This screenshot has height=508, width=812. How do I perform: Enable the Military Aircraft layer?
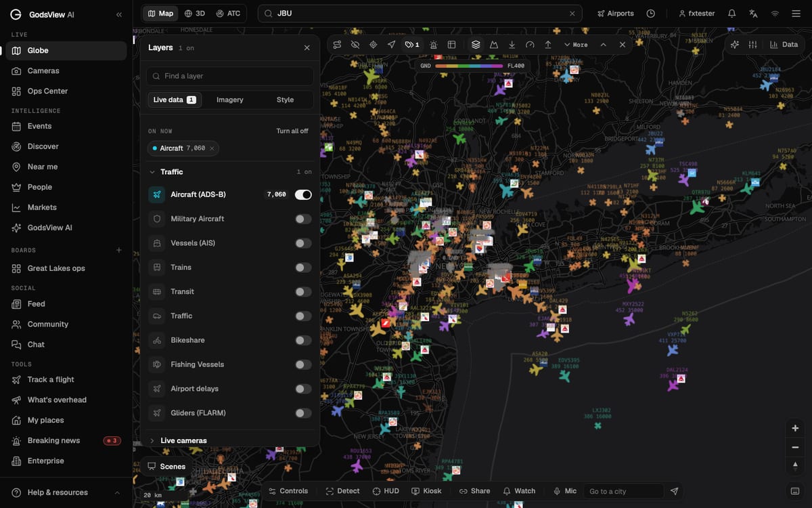(303, 219)
